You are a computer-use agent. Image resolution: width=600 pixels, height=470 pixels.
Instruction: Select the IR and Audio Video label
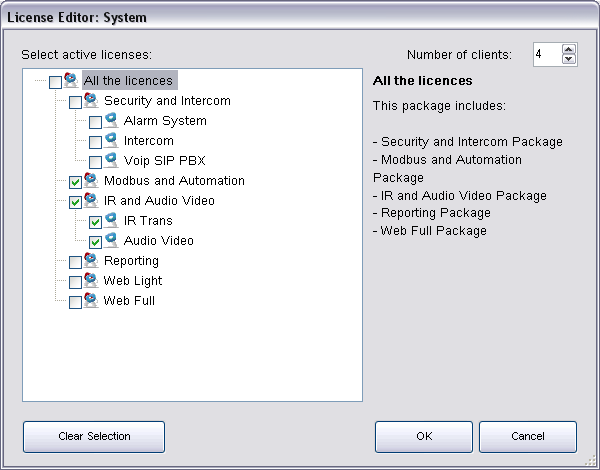point(159,201)
